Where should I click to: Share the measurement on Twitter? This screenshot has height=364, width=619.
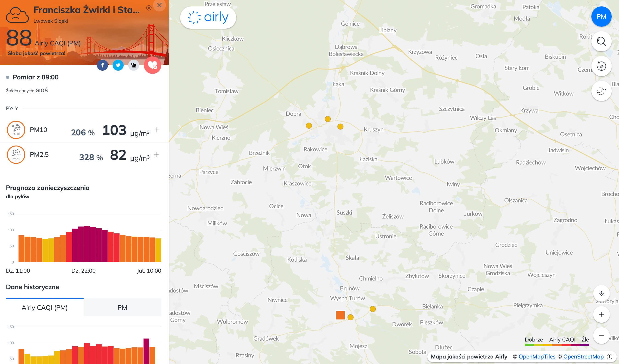[118, 65]
